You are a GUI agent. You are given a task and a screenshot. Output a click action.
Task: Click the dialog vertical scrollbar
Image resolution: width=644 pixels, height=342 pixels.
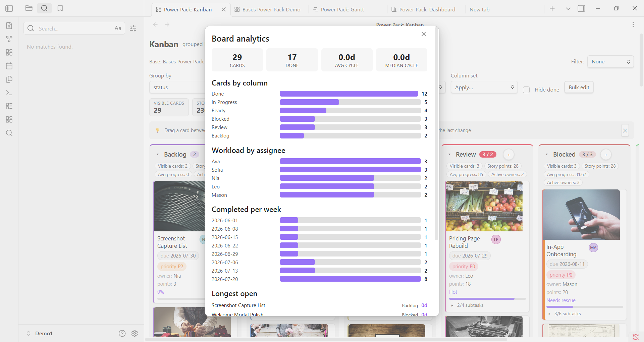click(436, 134)
